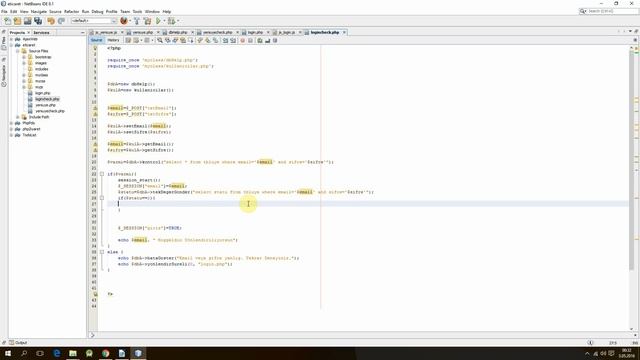Viewport: 640px width, 360px height.
Task: Click the New File toolbar icon
Action: (x=7, y=21)
